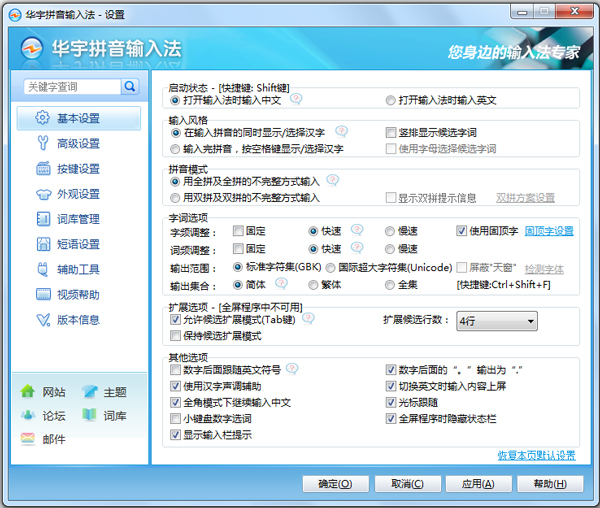Choose 繁体 output set radio button
600x508 pixels.
click(x=314, y=284)
